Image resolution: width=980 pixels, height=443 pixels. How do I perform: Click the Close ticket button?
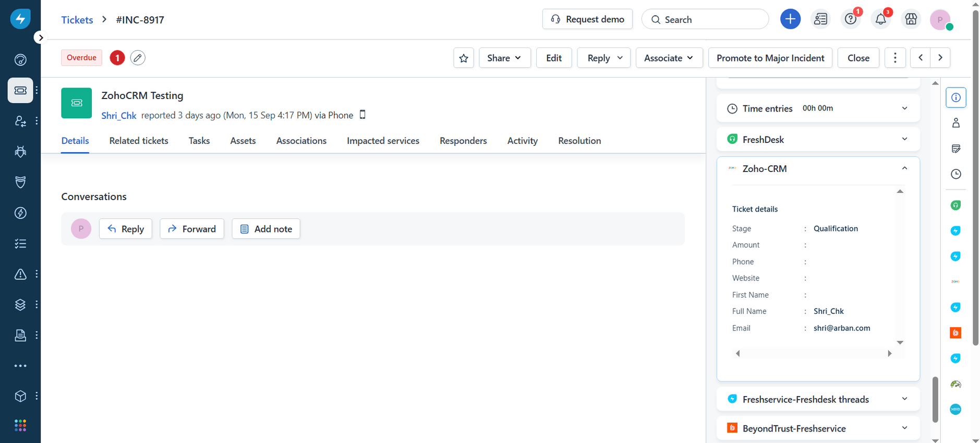858,58
